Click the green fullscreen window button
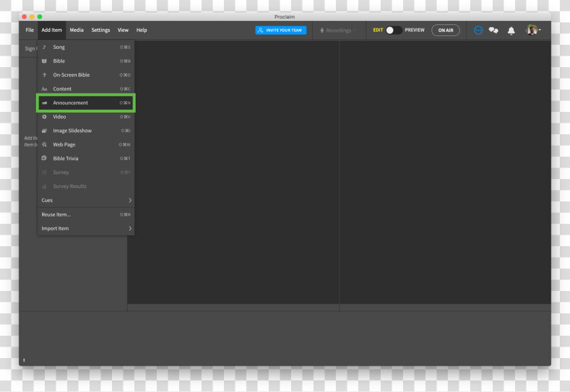This screenshot has width=570, height=392. click(39, 17)
